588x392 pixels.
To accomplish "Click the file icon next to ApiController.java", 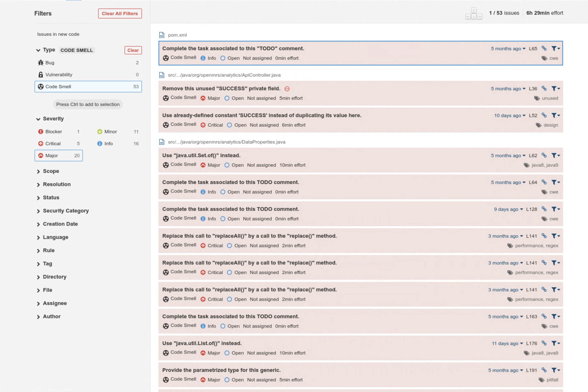I will (x=161, y=75).
